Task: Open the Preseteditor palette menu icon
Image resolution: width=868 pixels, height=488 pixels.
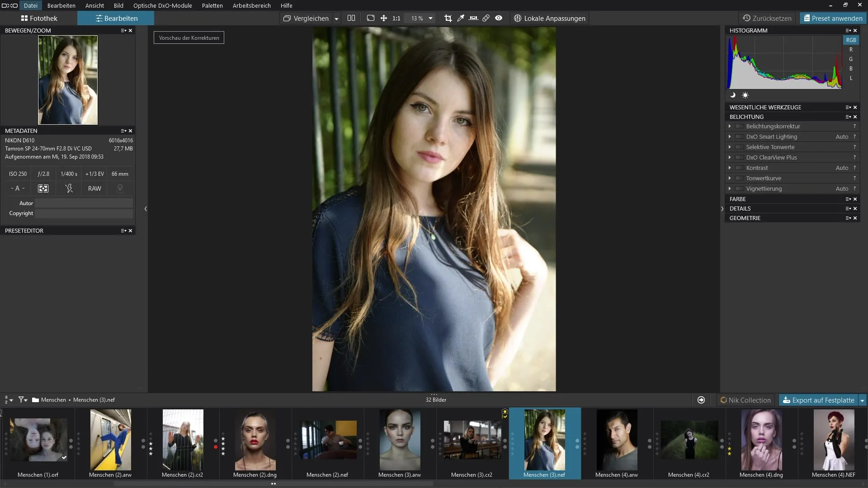Action: pos(123,230)
